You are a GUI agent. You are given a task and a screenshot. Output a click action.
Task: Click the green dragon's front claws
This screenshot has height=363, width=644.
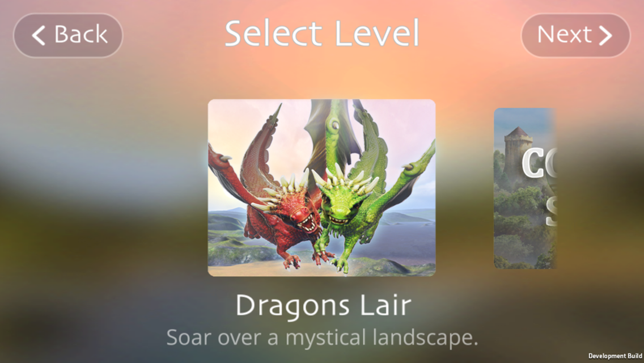tap(340, 264)
